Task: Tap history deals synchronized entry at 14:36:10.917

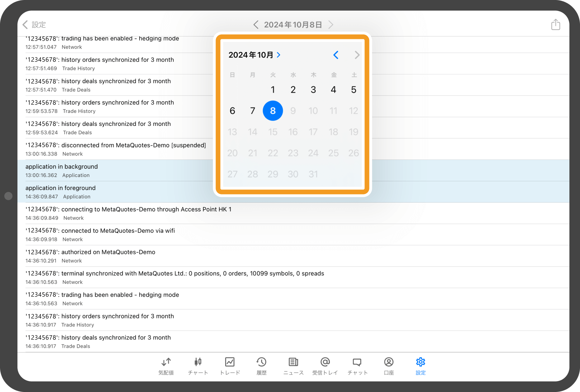Action: click(293, 342)
